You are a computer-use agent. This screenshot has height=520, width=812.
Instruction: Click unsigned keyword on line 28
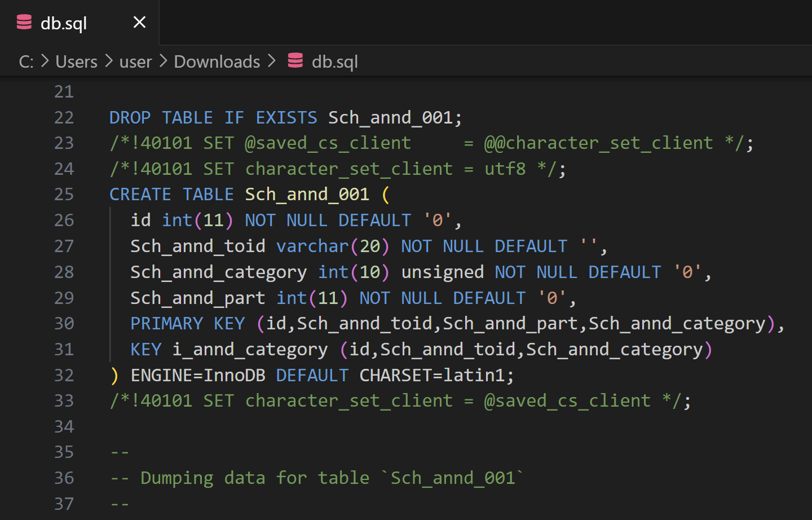443,272
